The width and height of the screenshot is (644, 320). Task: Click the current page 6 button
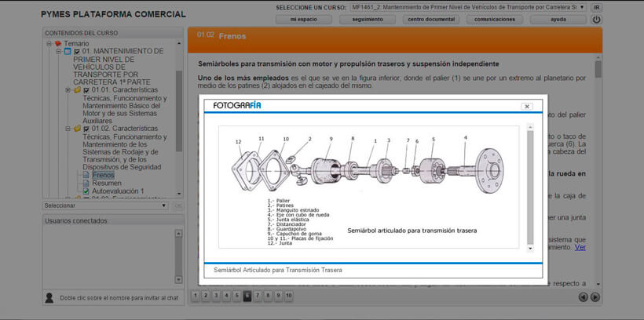coord(247,296)
